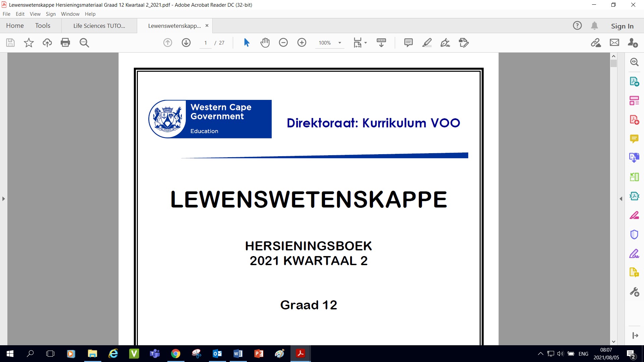Open the Fit page options icon
The width and height of the screenshot is (644, 362).
coord(358,43)
